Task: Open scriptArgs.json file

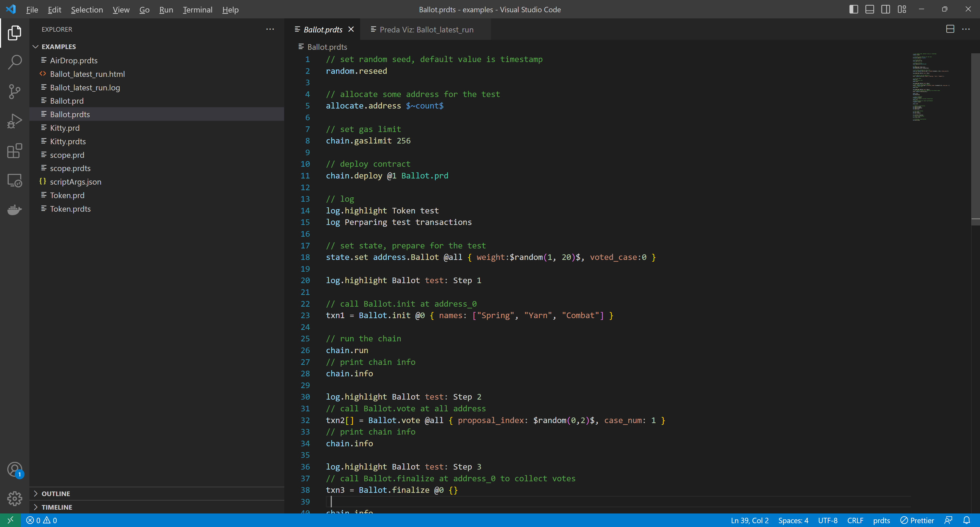Action: [157, 182]
